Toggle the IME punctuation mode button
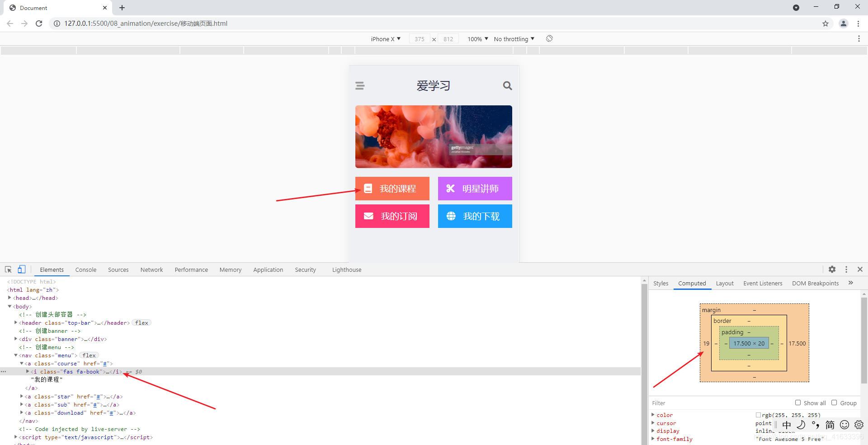This screenshot has height=445, width=868. point(816,425)
